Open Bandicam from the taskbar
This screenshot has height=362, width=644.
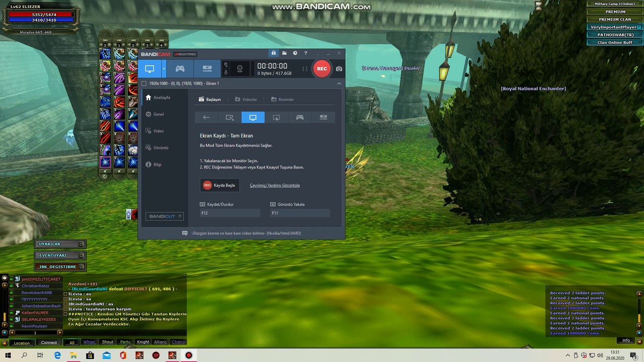tap(189, 355)
